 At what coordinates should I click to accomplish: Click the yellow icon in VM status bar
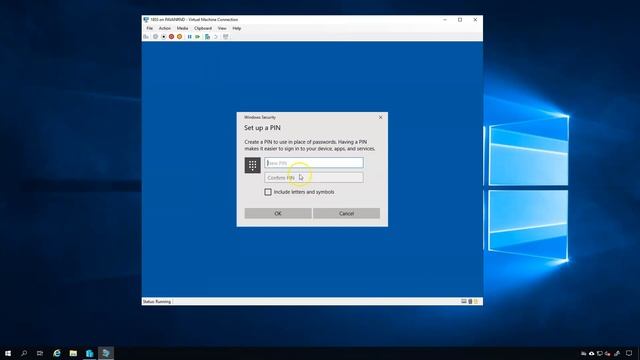(476, 302)
